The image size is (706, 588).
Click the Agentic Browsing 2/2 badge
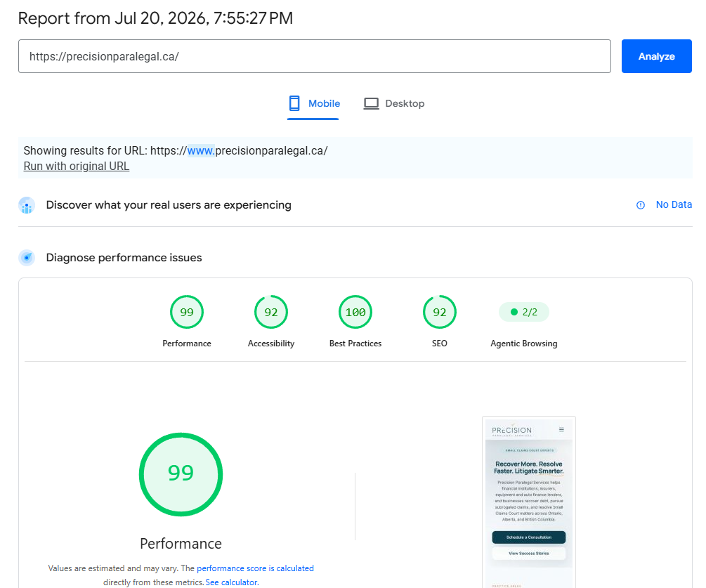[523, 312]
